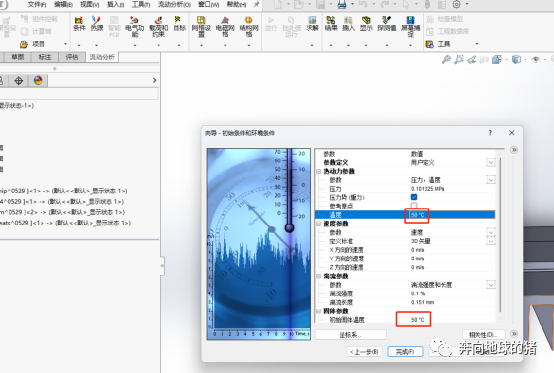Click the print icon in quick access bar
Image resolution: width=554 pixels, height=373 pixels.
coord(342,4)
